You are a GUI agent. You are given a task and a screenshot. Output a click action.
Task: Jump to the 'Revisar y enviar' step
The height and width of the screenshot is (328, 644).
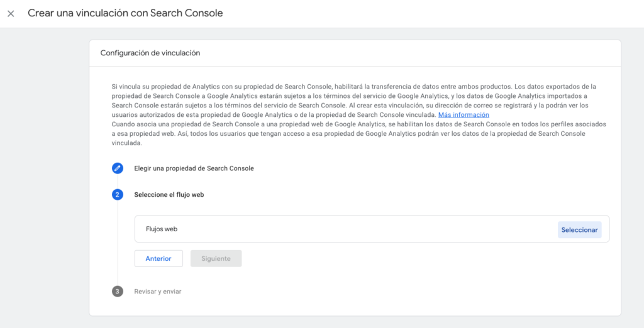click(158, 292)
